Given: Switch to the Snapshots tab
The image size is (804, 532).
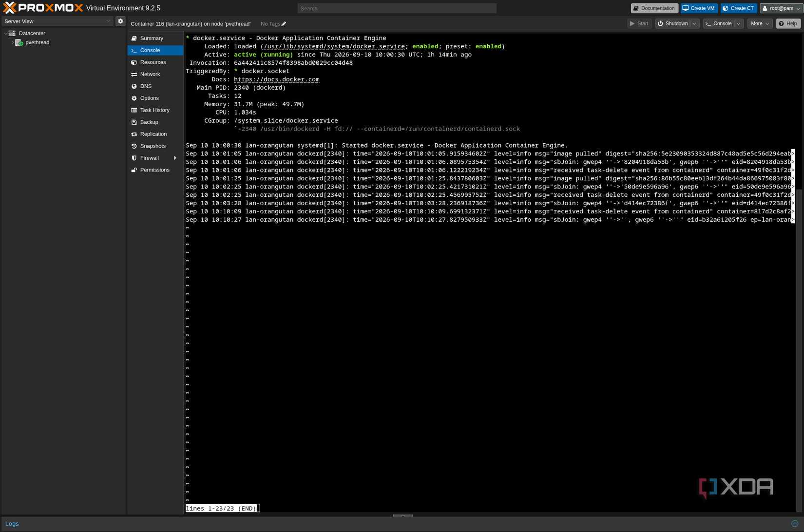Looking at the screenshot, I should coord(155,146).
